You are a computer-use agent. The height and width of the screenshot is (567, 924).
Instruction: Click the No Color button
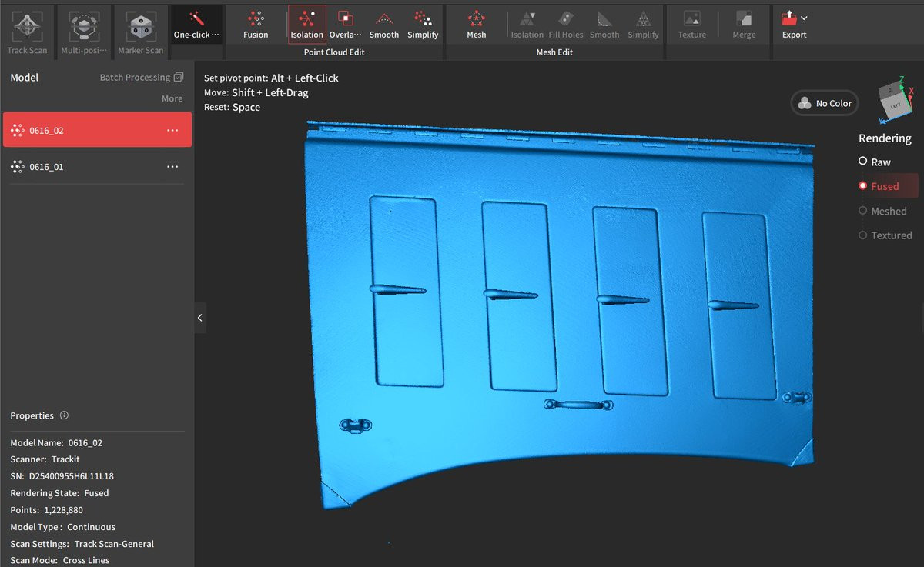tap(824, 103)
